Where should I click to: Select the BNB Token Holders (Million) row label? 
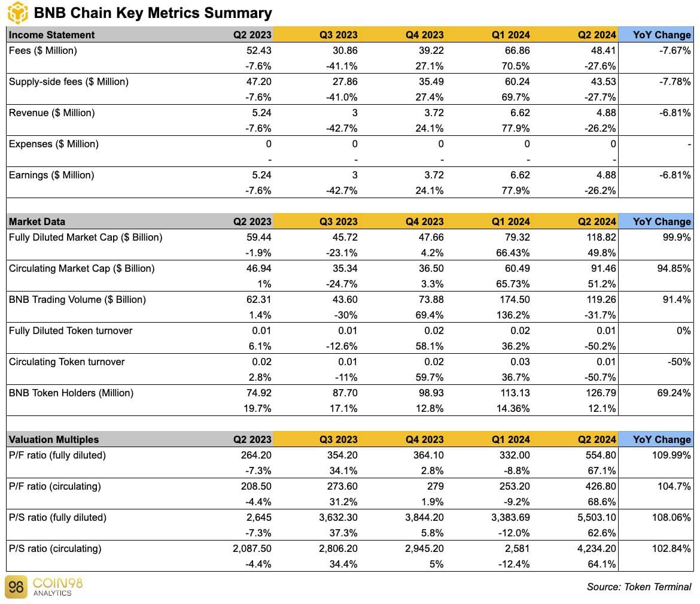71,393
